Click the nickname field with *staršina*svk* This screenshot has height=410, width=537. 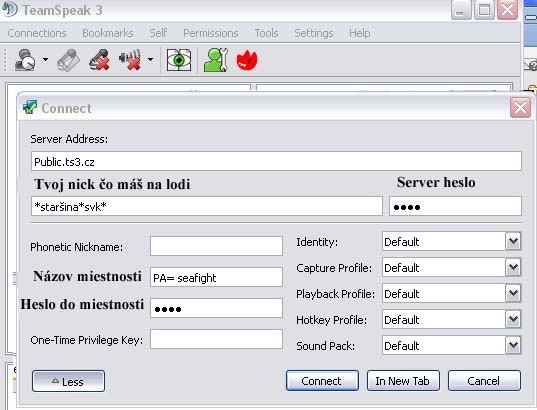tap(207, 207)
